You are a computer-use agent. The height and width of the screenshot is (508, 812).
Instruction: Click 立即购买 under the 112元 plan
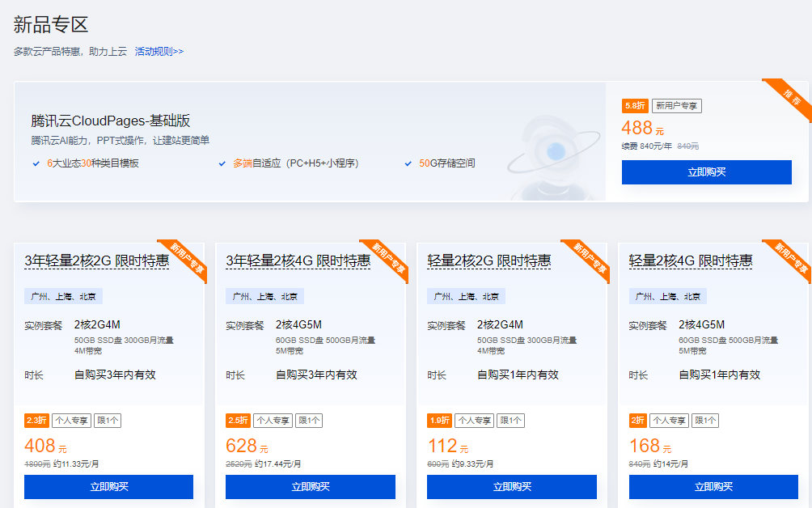(x=512, y=487)
